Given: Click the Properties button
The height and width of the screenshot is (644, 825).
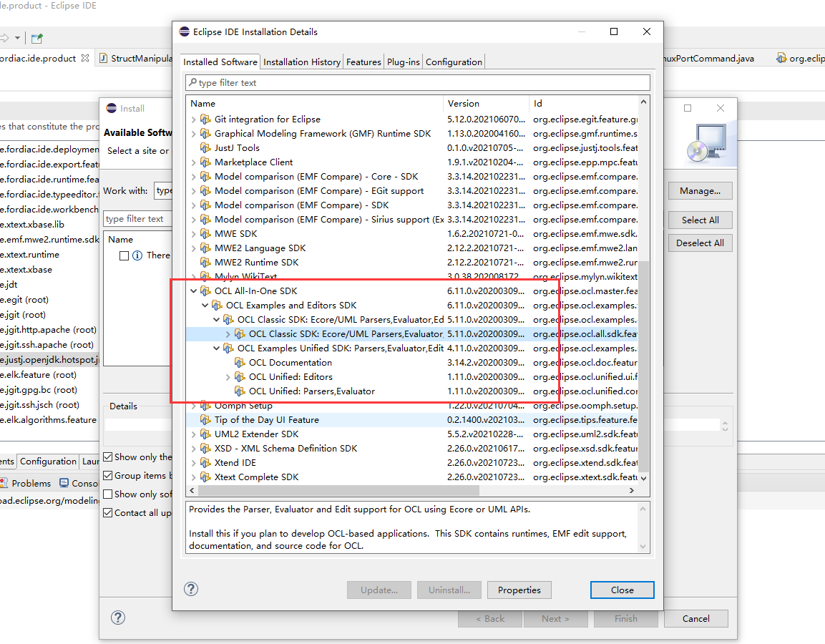Looking at the screenshot, I should point(519,590).
